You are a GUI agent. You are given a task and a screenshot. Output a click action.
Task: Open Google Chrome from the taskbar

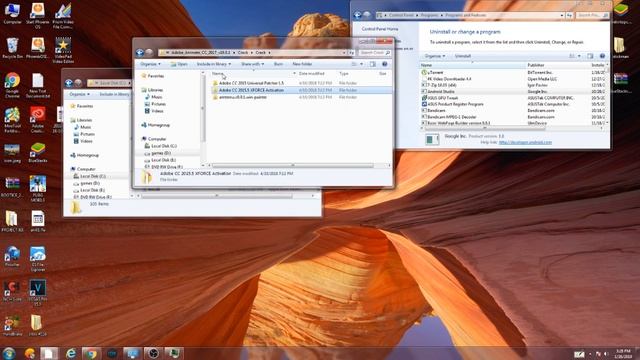pyautogui.click(x=91, y=353)
